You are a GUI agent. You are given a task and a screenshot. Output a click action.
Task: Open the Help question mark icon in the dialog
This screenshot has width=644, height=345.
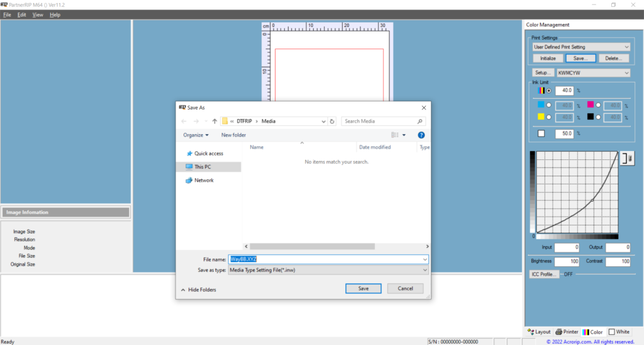click(421, 135)
